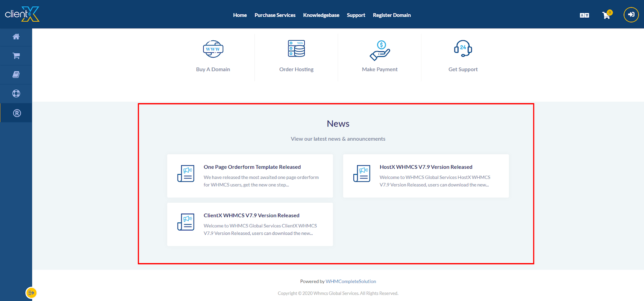Click the sidebar shopping cart icon

(x=16, y=56)
